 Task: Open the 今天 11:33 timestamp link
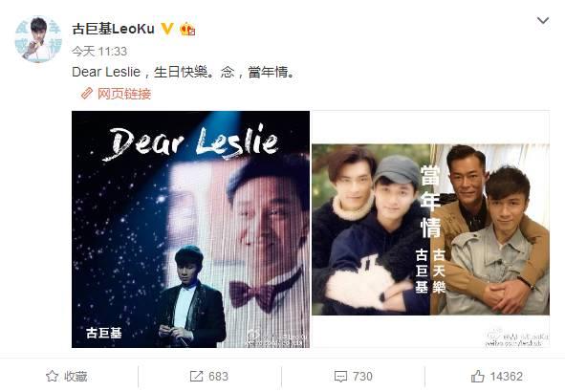99,52
